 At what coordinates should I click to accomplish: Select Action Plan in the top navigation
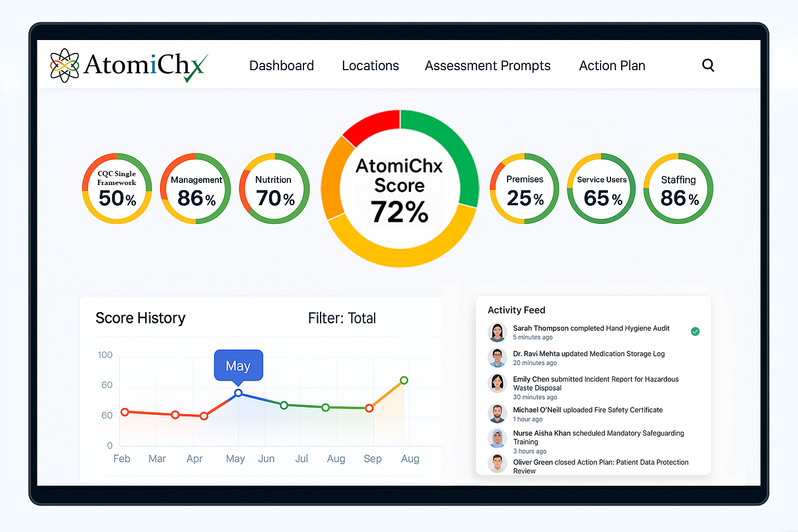click(x=612, y=65)
